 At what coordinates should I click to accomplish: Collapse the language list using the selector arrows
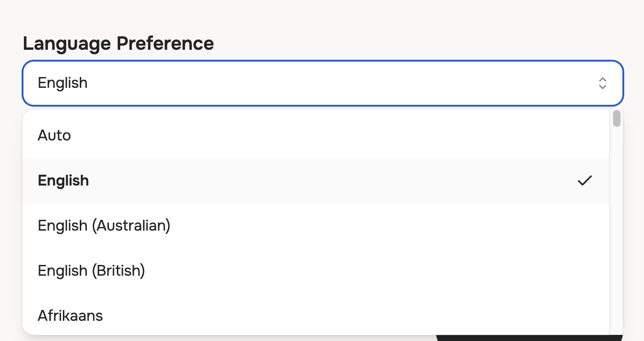coord(602,83)
